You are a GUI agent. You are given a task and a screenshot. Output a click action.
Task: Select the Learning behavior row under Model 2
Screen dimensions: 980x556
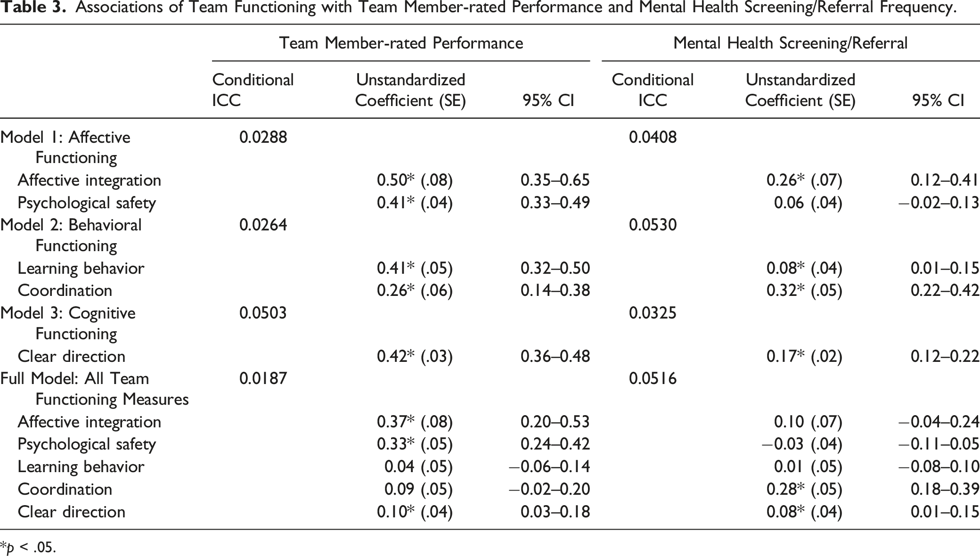pyautogui.click(x=81, y=268)
